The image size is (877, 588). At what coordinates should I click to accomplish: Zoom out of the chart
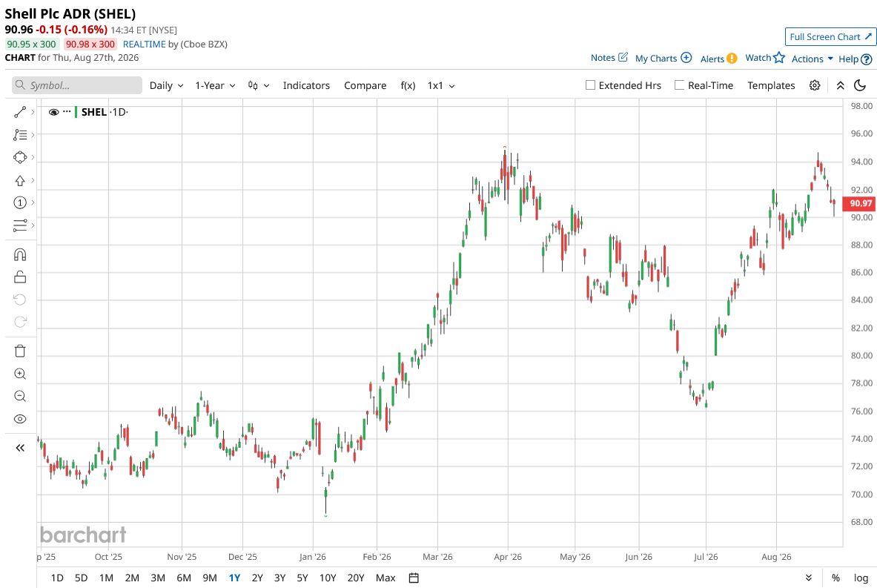[20, 396]
